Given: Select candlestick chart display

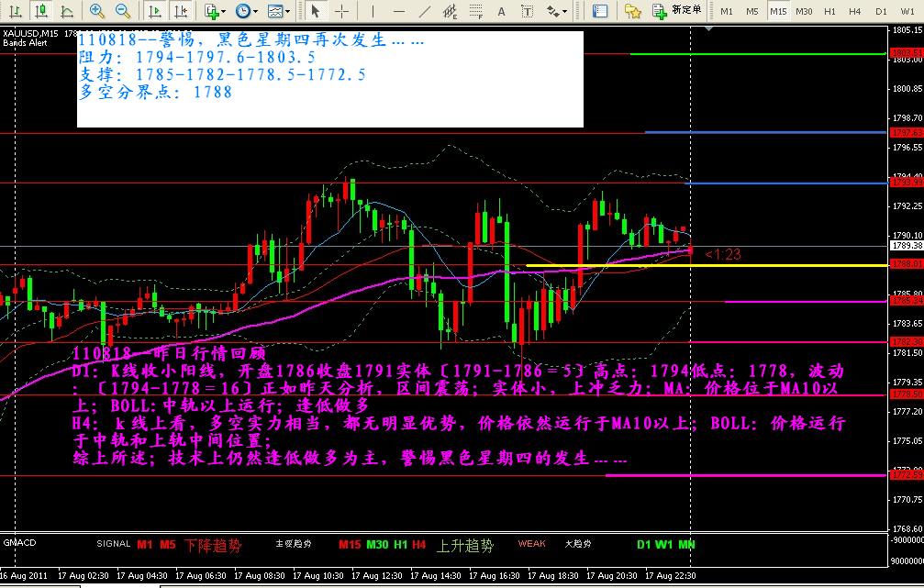Looking at the screenshot, I should click(41, 11).
